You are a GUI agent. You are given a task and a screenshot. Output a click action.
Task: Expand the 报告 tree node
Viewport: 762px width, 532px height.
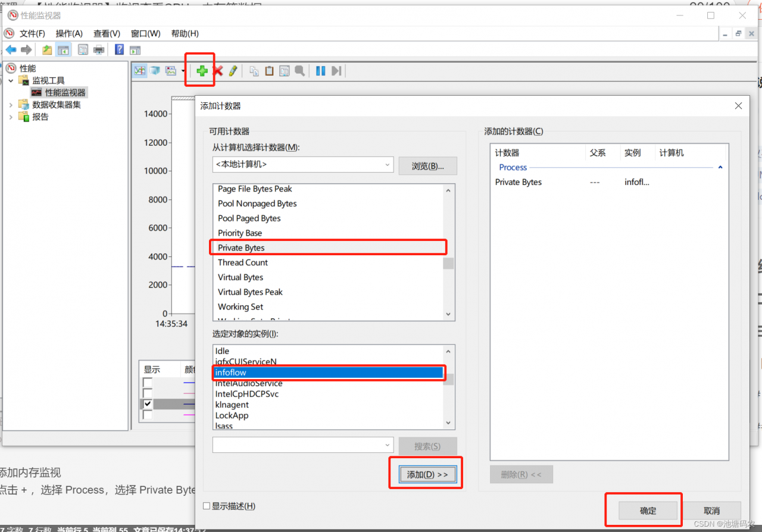11,117
